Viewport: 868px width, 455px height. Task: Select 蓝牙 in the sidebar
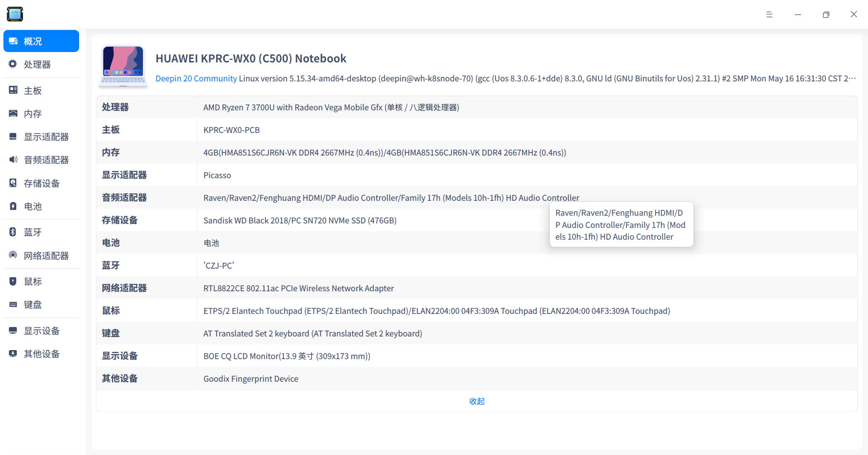tap(41, 232)
